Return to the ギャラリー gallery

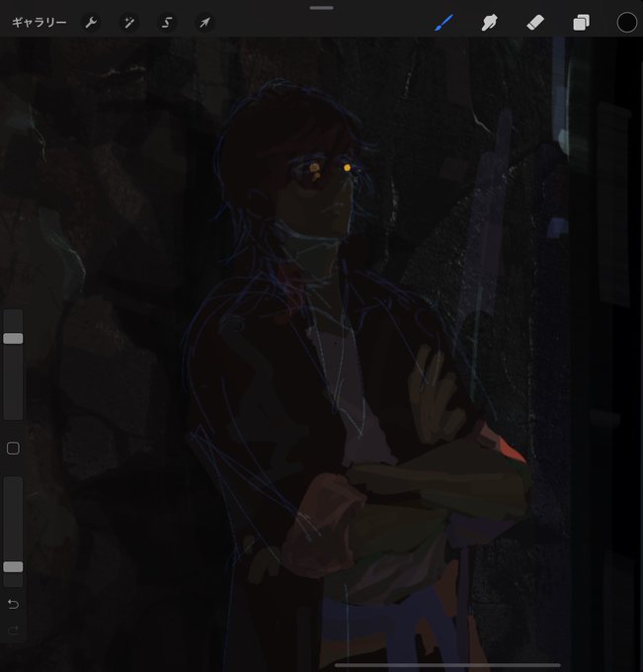(39, 23)
